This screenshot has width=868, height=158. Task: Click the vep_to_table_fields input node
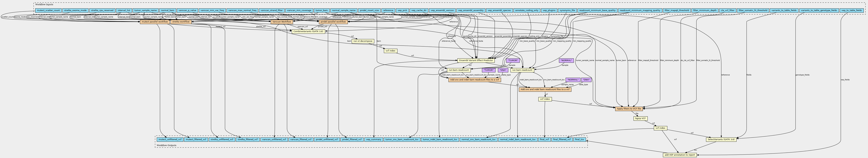pos(851,10)
